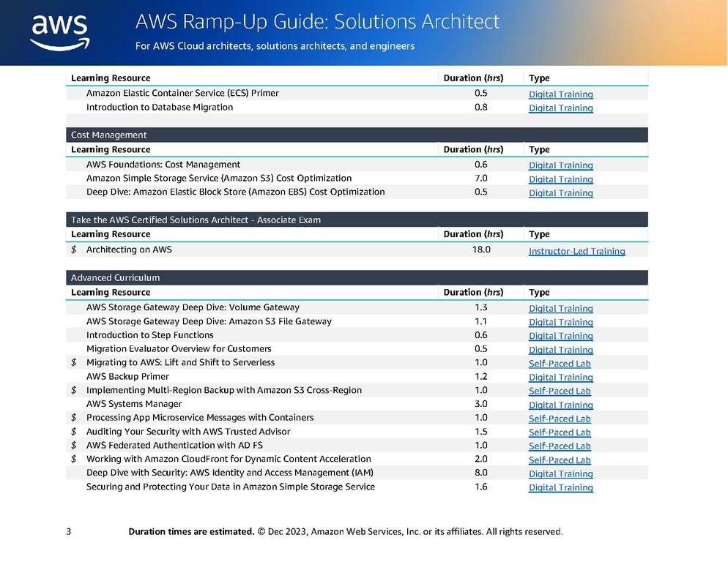Open Digital Training link for AWS Backup Primer
The width and height of the screenshot is (728, 562).
561,378
